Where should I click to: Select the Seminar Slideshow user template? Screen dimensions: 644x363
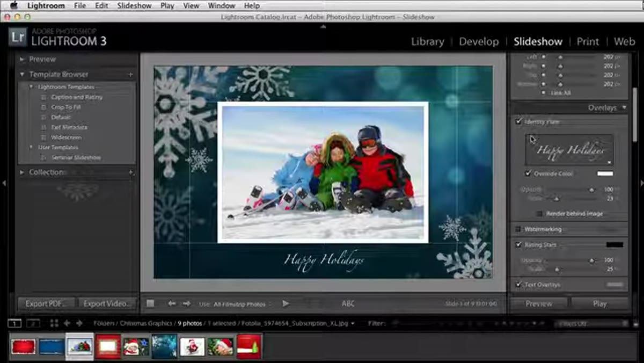point(76,158)
